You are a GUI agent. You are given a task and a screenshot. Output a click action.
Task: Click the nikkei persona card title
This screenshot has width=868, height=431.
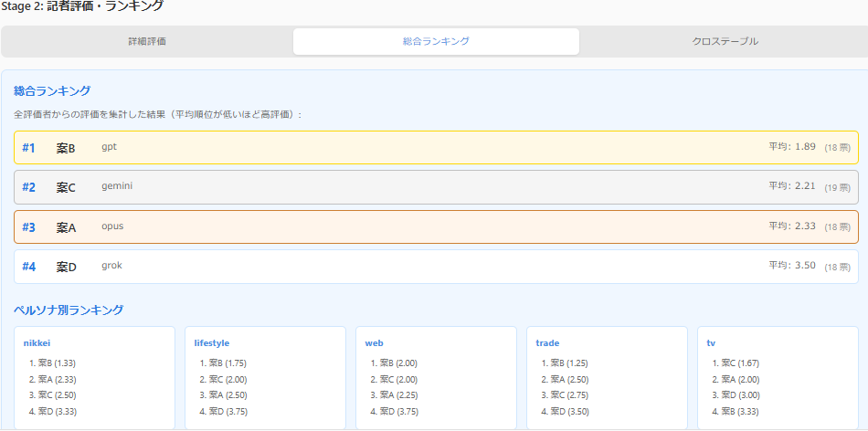click(37, 343)
